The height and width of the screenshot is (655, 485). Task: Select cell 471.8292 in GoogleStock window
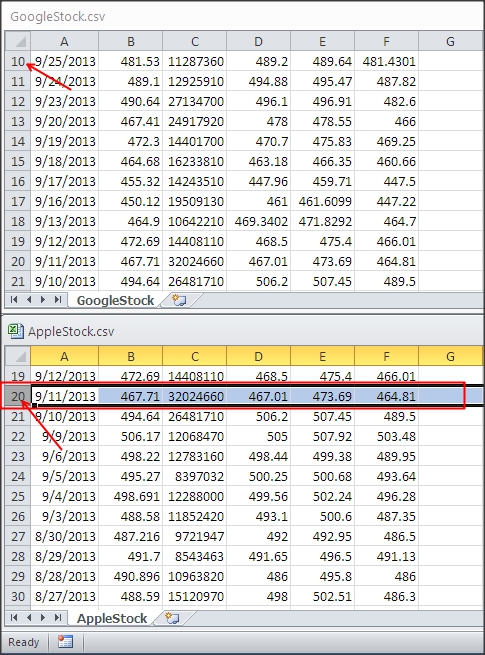322,221
